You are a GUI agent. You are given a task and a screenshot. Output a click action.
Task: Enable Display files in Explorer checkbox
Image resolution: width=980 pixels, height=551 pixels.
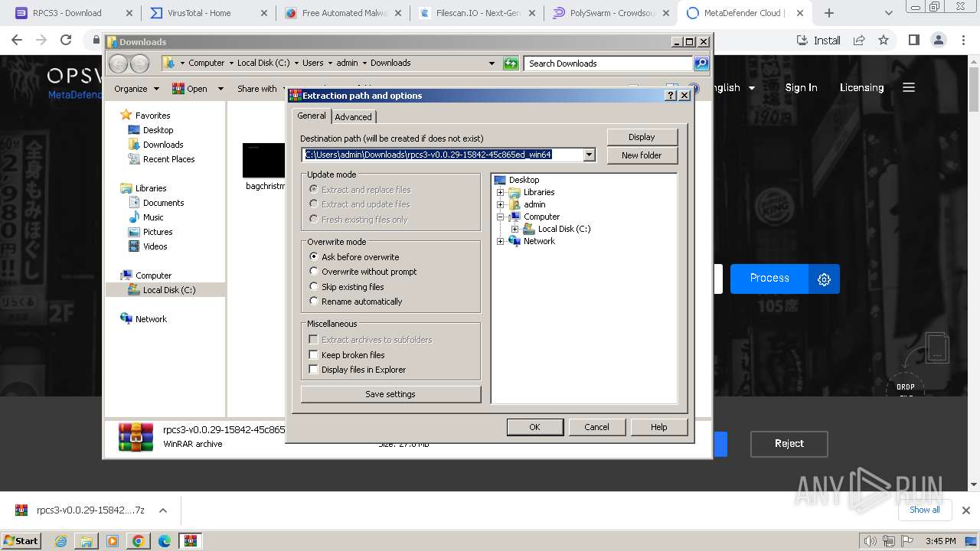click(x=313, y=370)
